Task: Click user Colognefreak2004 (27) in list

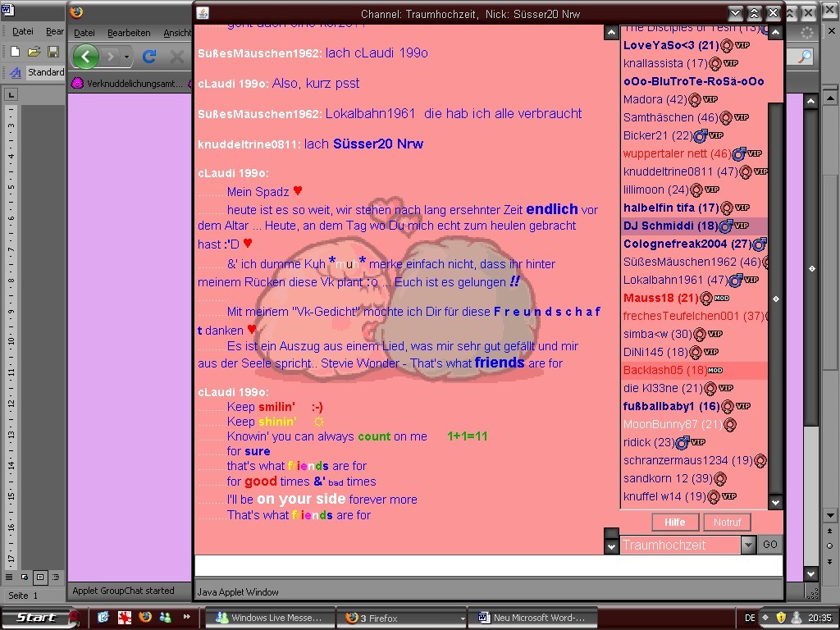Action: point(694,244)
